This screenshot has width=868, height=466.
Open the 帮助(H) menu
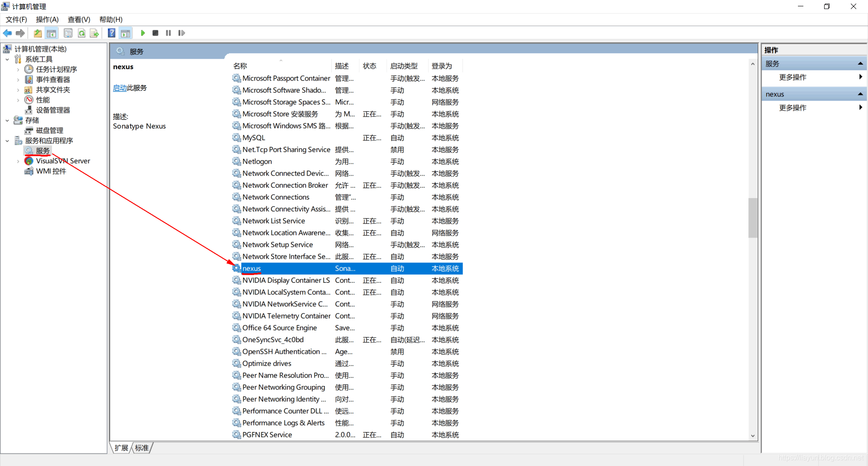click(111, 19)
